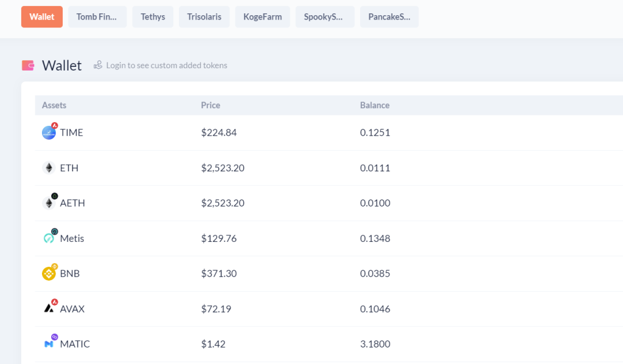The height and width of the screenshot is (364, 623).
Task: Select the MATIC asset name
Action: tap(75, 344)
